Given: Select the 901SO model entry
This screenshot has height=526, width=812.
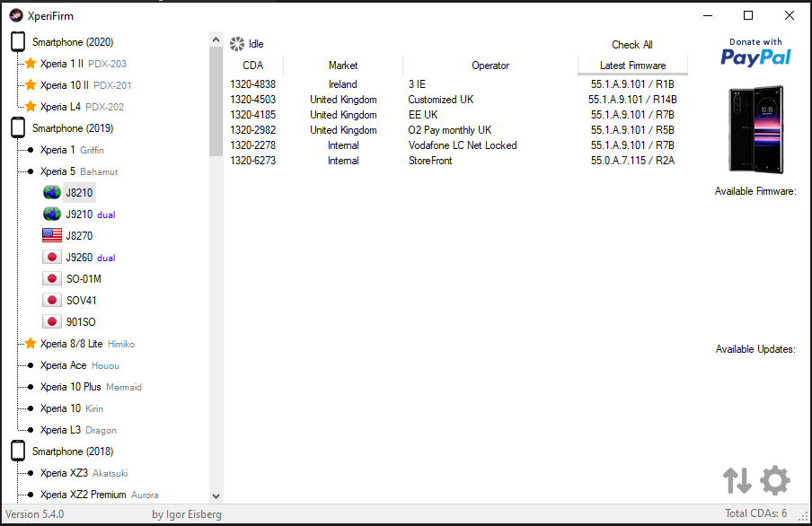Looking at the screenshot, I should pyautogui.click(x=81, y=322).
